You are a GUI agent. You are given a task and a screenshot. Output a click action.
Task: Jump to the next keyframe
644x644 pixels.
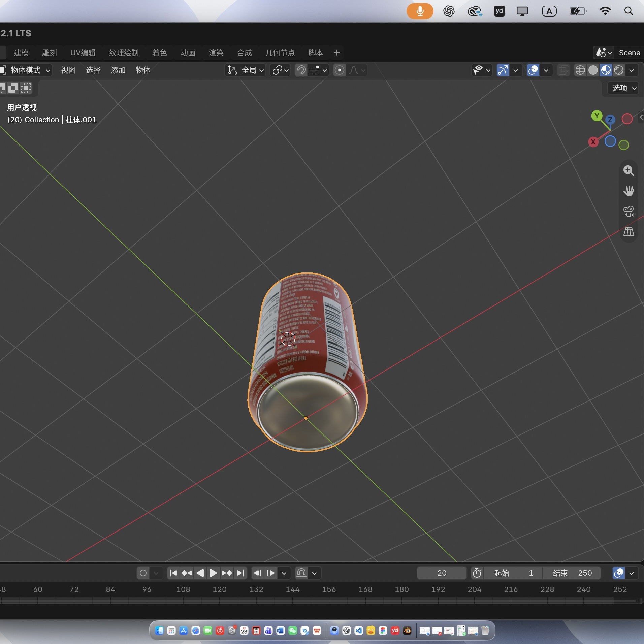tap(227, 573)
